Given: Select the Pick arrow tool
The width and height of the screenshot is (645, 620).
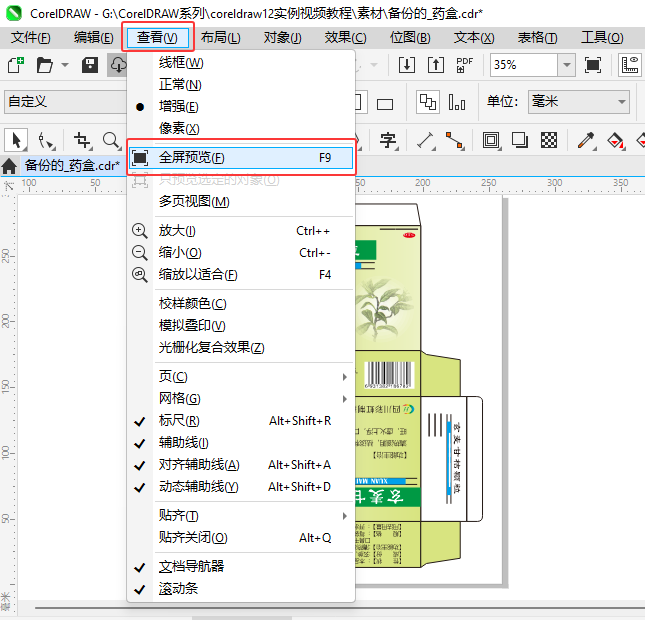Looking at the screenshot, I should click(16, 141).
